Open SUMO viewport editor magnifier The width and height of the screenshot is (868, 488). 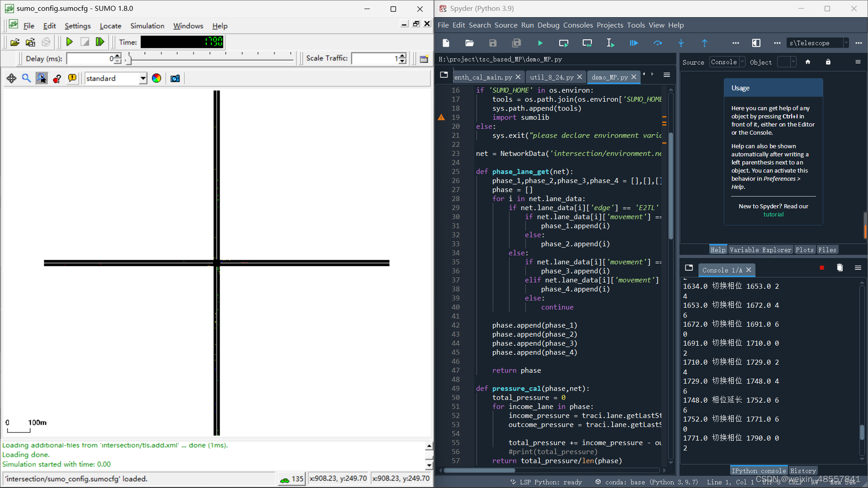[27, 78]
